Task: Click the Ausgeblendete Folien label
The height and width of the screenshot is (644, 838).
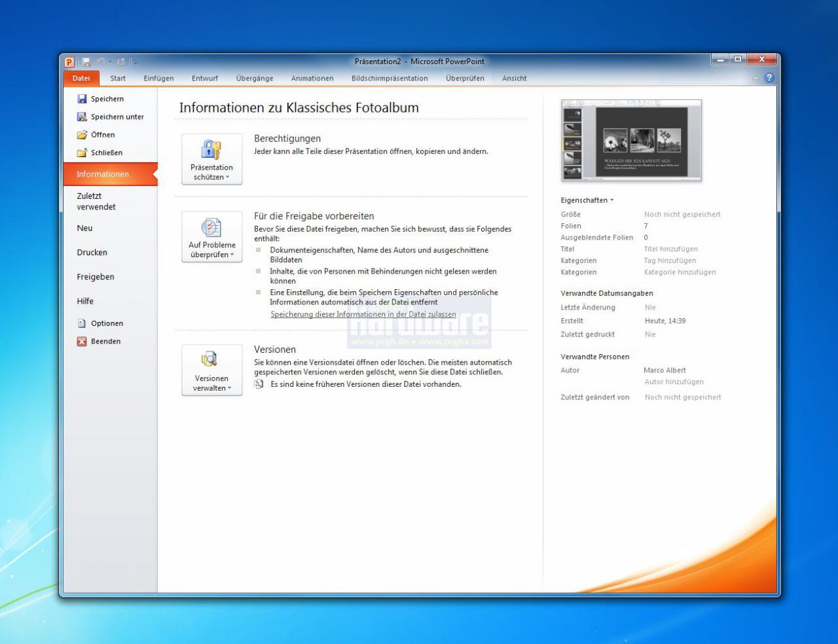Action: pos(597,238)
